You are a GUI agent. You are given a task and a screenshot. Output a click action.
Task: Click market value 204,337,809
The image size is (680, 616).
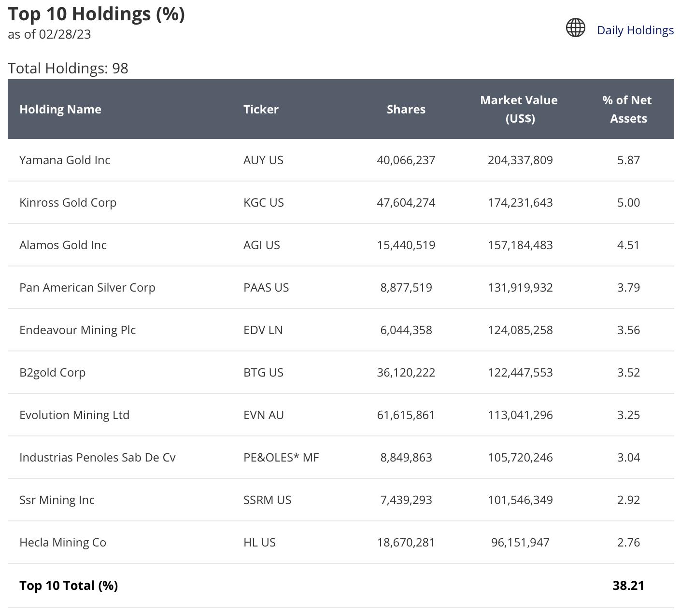520,160
